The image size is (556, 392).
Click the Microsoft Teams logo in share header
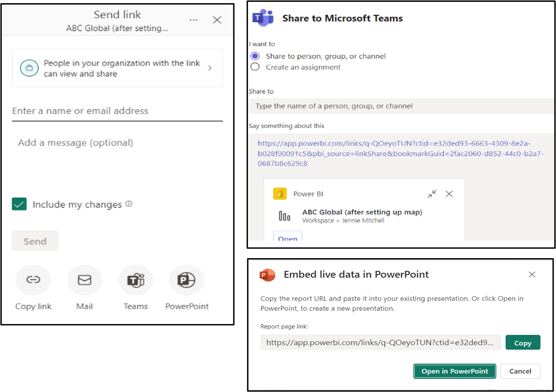(x=263, y=18)
